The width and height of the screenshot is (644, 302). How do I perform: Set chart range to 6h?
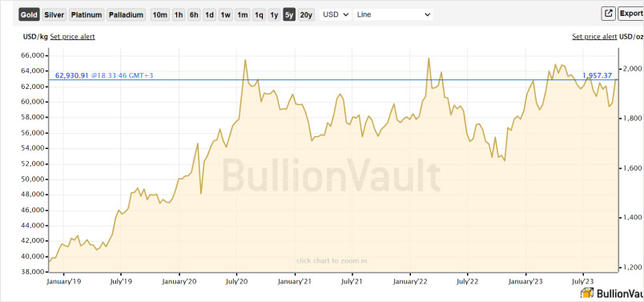point(194,14)
